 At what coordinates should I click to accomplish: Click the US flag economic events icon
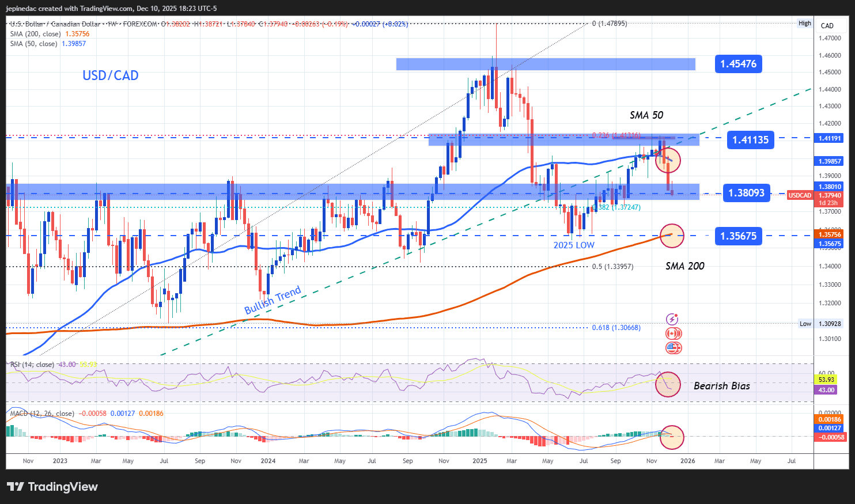click(673, 348)
